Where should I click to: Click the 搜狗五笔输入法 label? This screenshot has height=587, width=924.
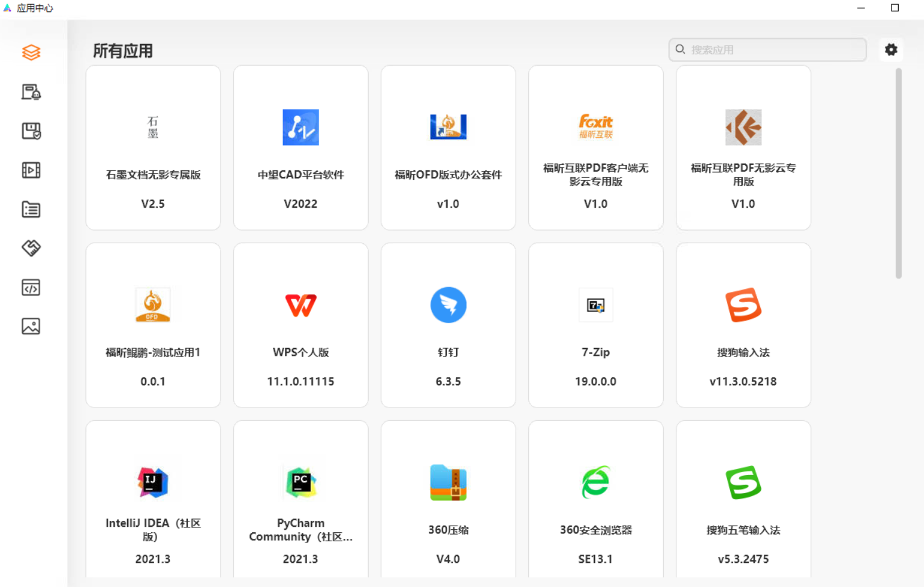[x=743, y=530]
